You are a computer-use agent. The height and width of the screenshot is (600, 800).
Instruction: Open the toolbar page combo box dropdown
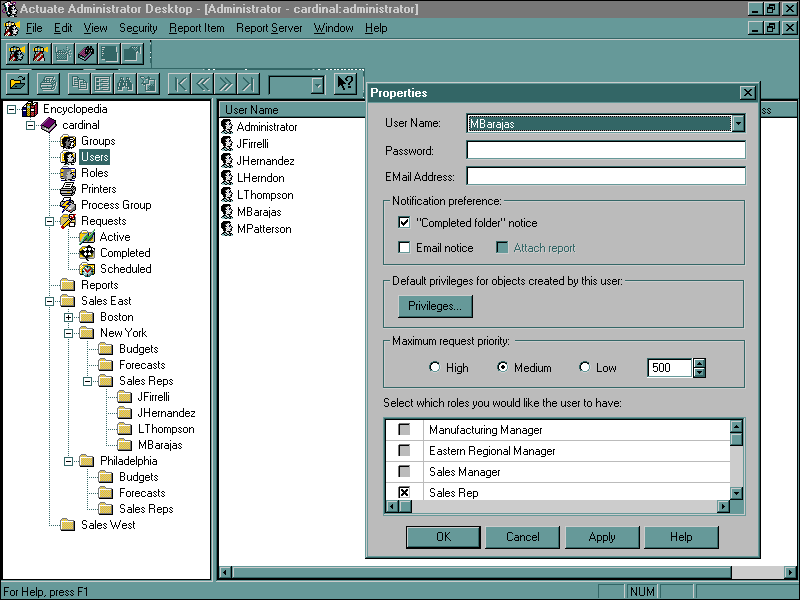(x=318, y=85)
